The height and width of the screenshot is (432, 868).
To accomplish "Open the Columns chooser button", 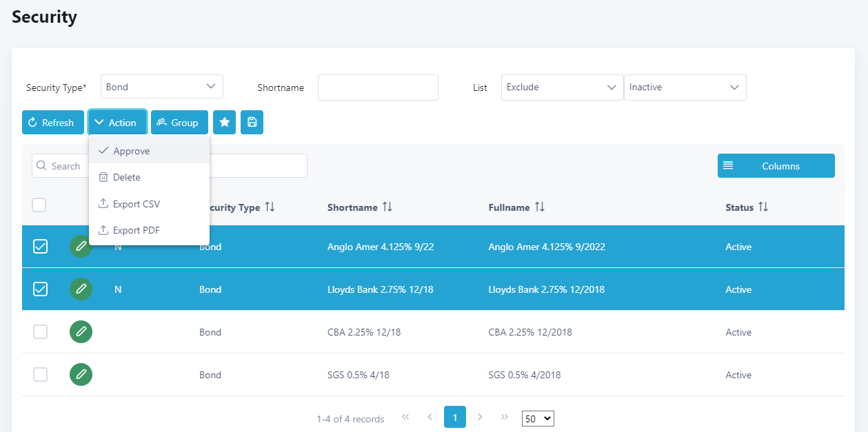I will pyautogui.click(x=776, y=166).
